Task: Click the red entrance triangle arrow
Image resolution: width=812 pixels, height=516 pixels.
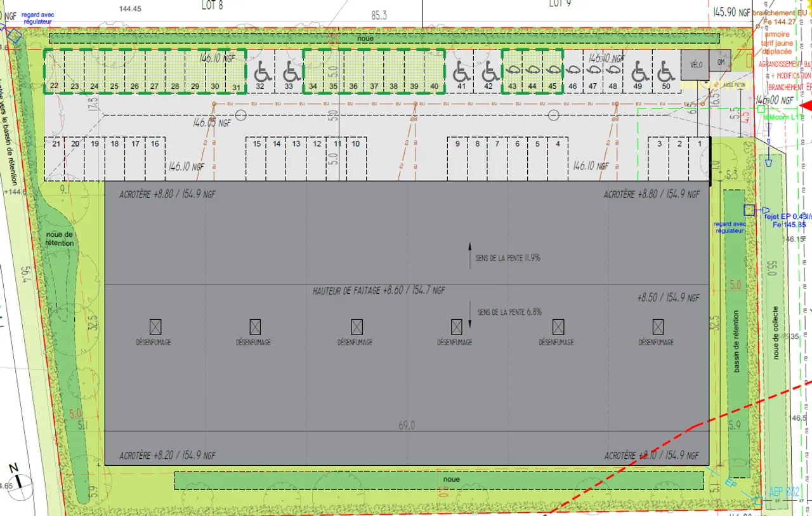Action: click(x=806, y=105)
